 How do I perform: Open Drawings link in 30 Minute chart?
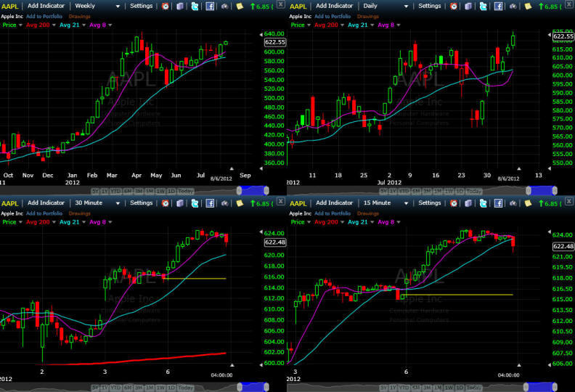[79, 213]
